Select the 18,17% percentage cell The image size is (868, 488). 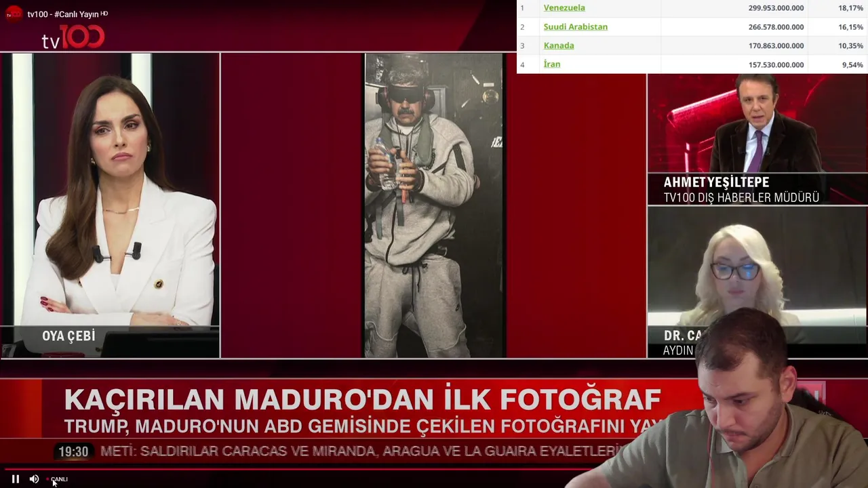click(850, 8)
